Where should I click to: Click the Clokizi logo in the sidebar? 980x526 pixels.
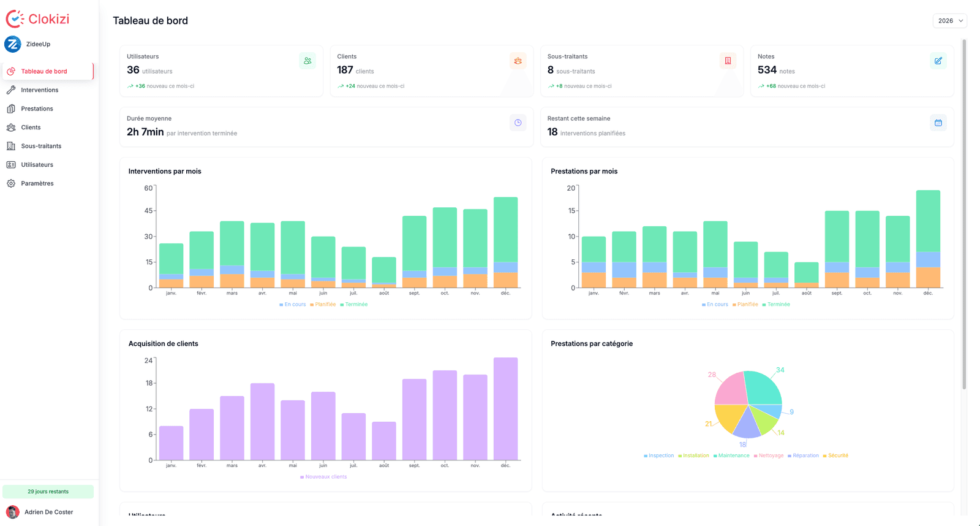[x=37, y=19]
